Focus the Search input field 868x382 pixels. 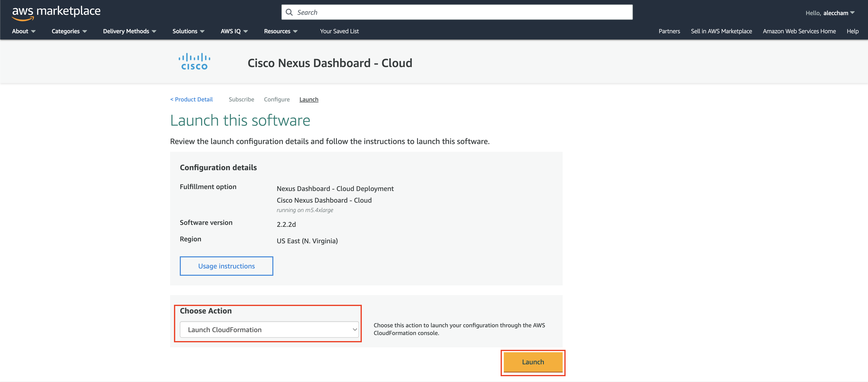(x=457, y=12)
